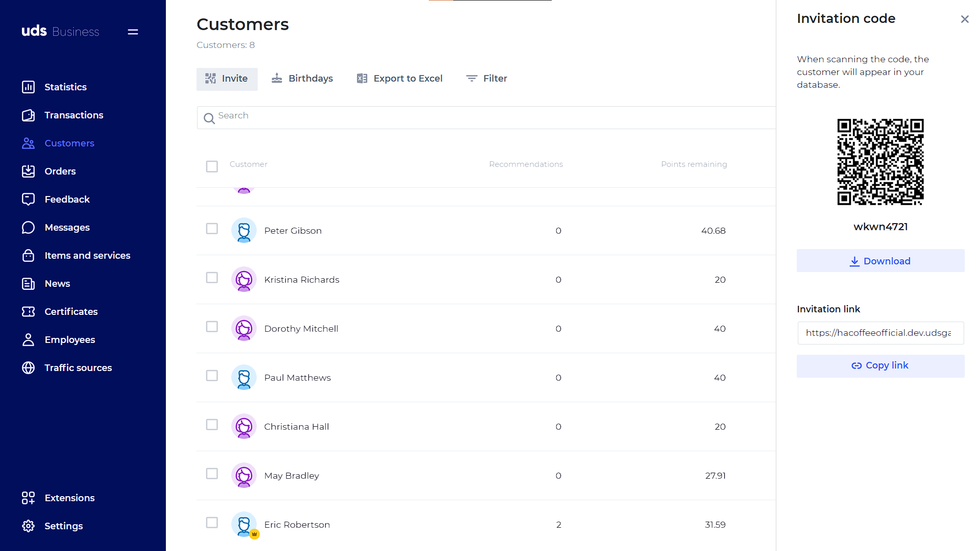Viewport: 980px width, 551px height.
Task: Open the Filter options
Action: (486, 79)
